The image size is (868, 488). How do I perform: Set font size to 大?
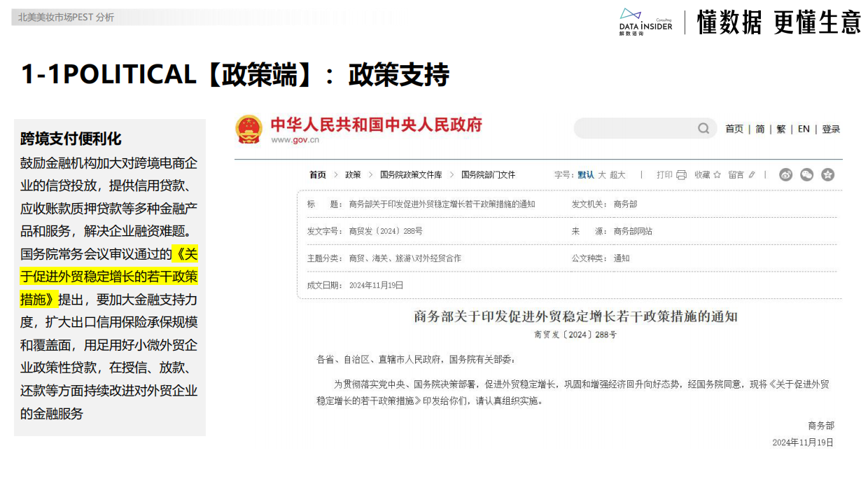point(602,175)
